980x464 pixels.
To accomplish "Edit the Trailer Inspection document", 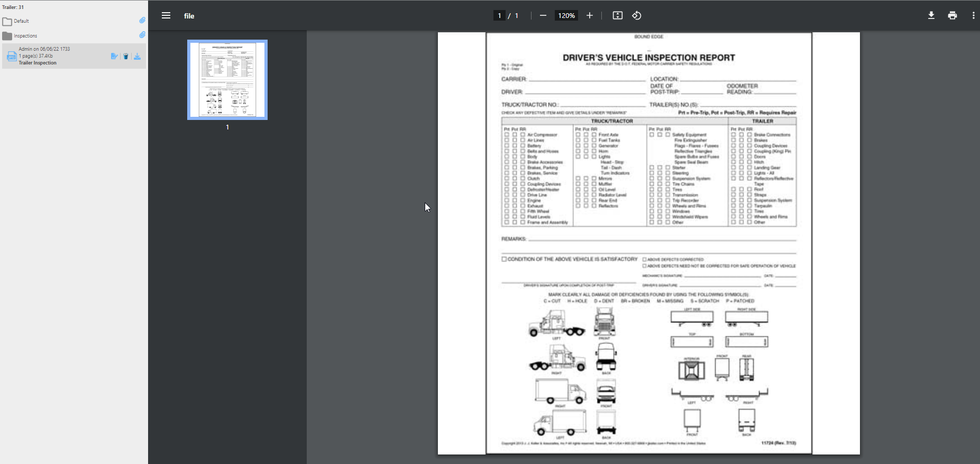I will (114, 57).
